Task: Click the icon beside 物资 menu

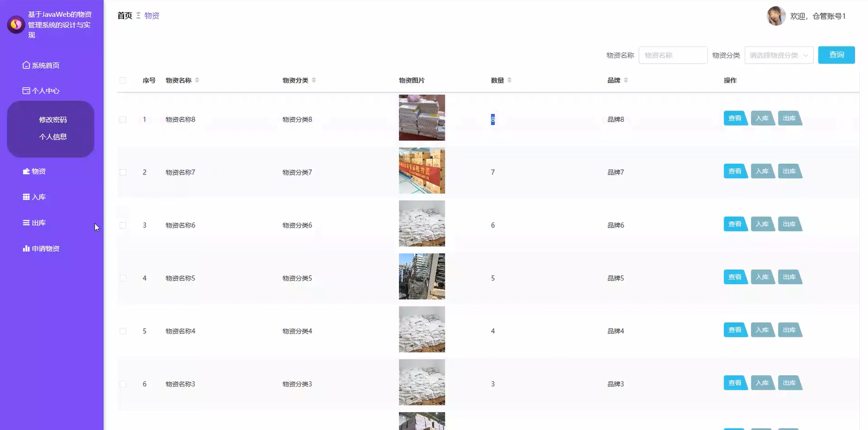Action: click(x=26, y=171)
